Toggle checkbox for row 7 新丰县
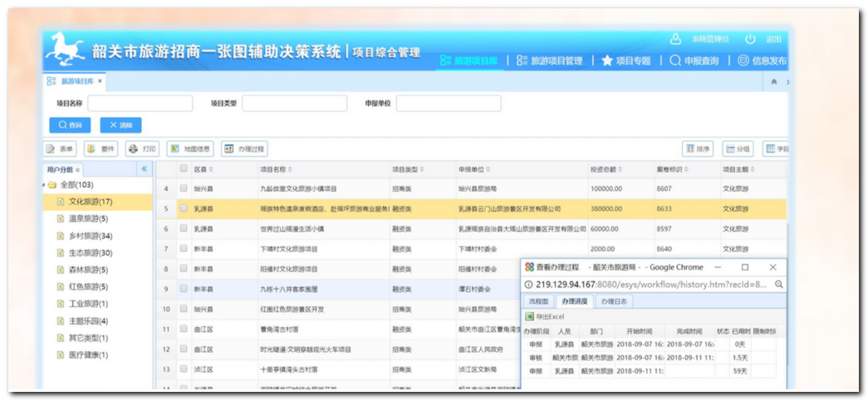 184,249
